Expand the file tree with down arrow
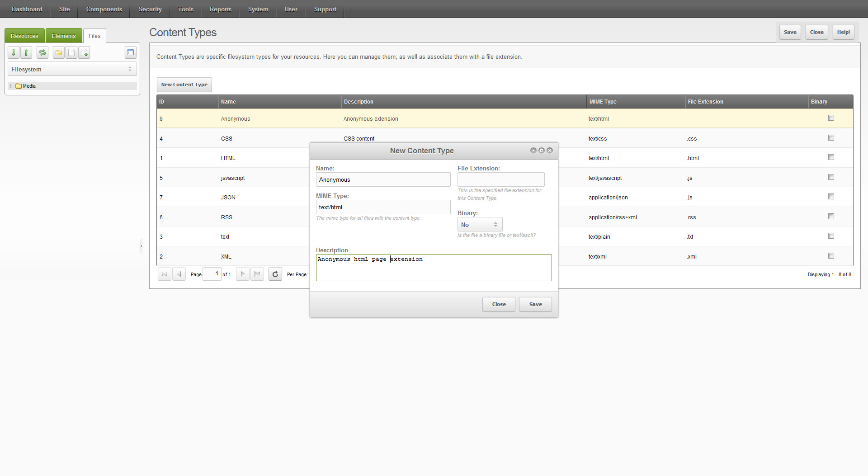 tap(14, 52)
